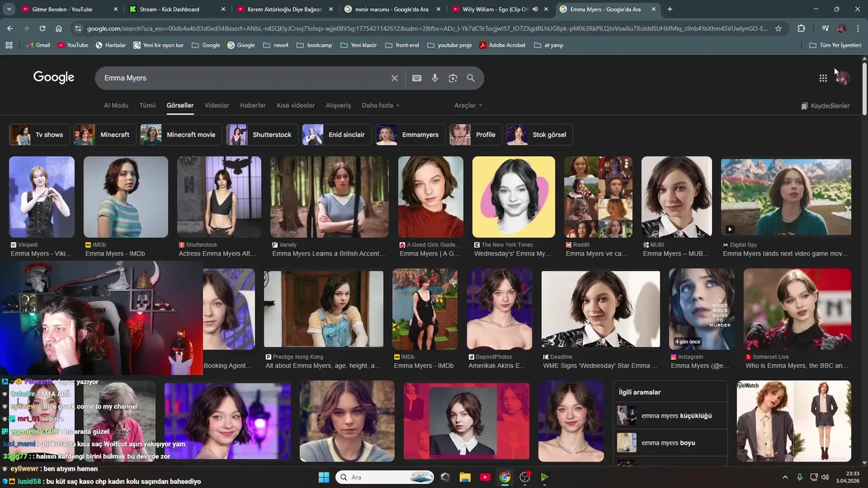Click the microphone tray icon
Image resolution: width=868 pixels, height=488 pixels.
(x=800, y=477)
